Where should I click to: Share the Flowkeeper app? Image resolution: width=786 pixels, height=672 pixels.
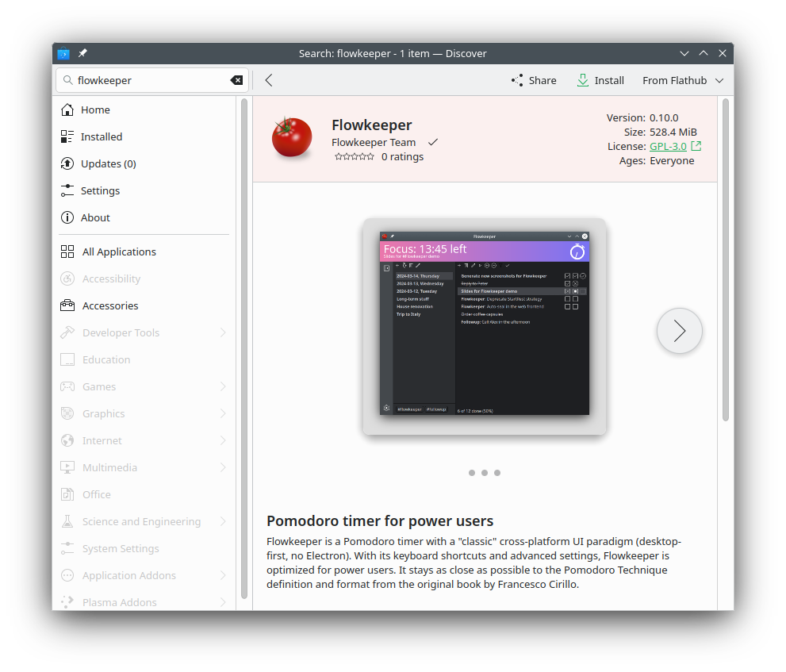point(535,80)
